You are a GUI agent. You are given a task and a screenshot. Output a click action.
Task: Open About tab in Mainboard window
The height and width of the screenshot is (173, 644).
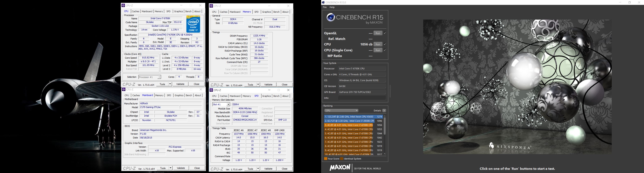pos(198,96)
